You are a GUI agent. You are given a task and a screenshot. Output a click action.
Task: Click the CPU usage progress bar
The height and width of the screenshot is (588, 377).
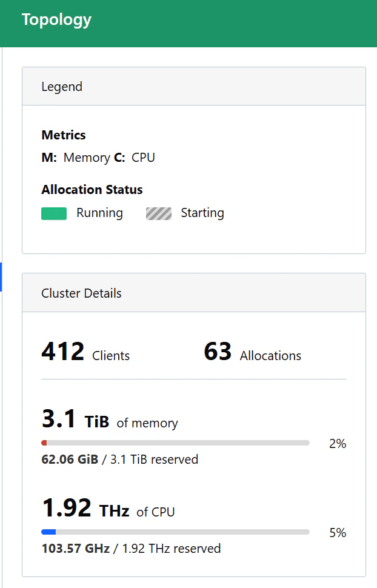click(x=175, y=532)
